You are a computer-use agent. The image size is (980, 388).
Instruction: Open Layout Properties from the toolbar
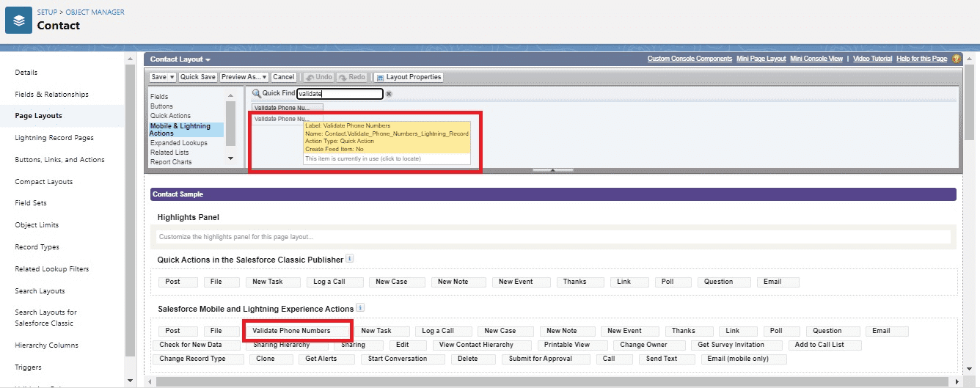tap(409, 77)
